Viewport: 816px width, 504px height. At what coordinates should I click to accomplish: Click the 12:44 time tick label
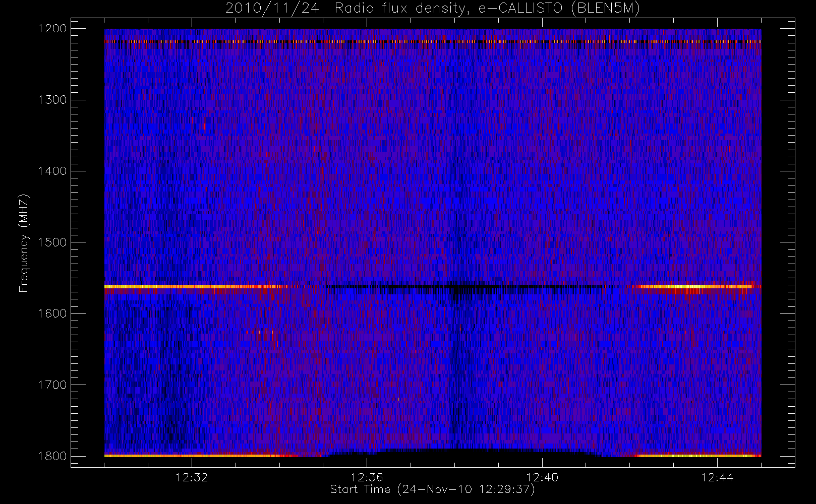(717, 477)
